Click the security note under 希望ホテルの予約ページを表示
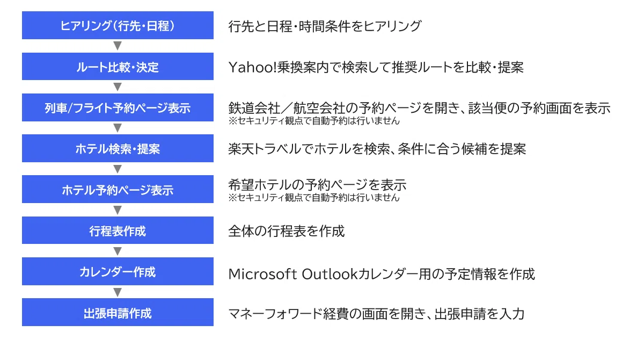 (x=314, y=198)
